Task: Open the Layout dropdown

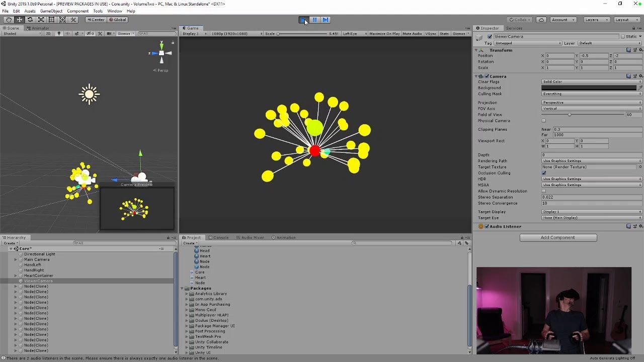Action: (x=626, y=20)
